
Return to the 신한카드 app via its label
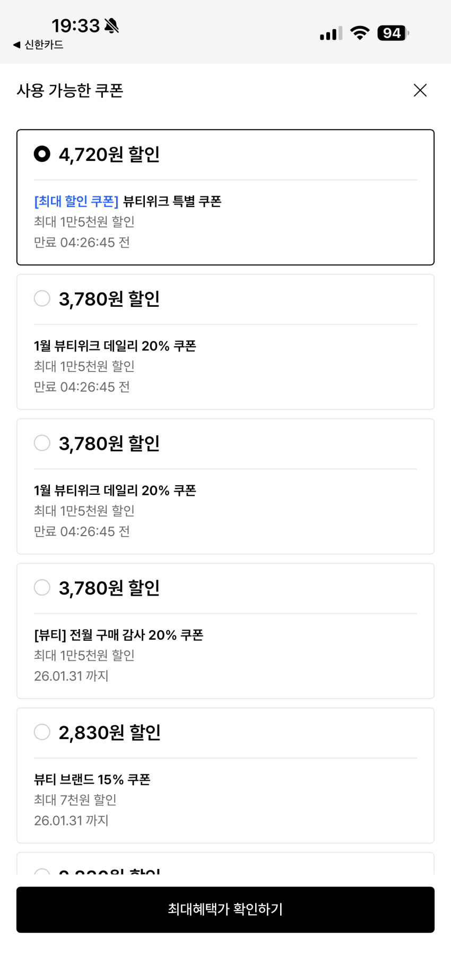44,45
